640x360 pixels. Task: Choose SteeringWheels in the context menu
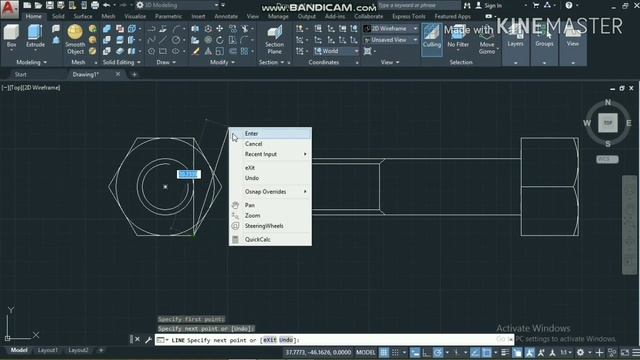pyautogui.click(x=270, y=226)
